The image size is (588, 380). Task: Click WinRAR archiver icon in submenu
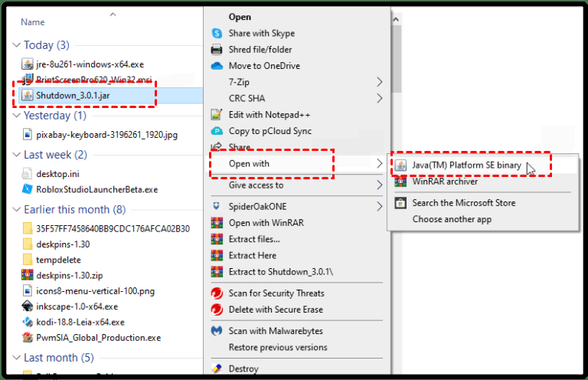pos(400,182)
